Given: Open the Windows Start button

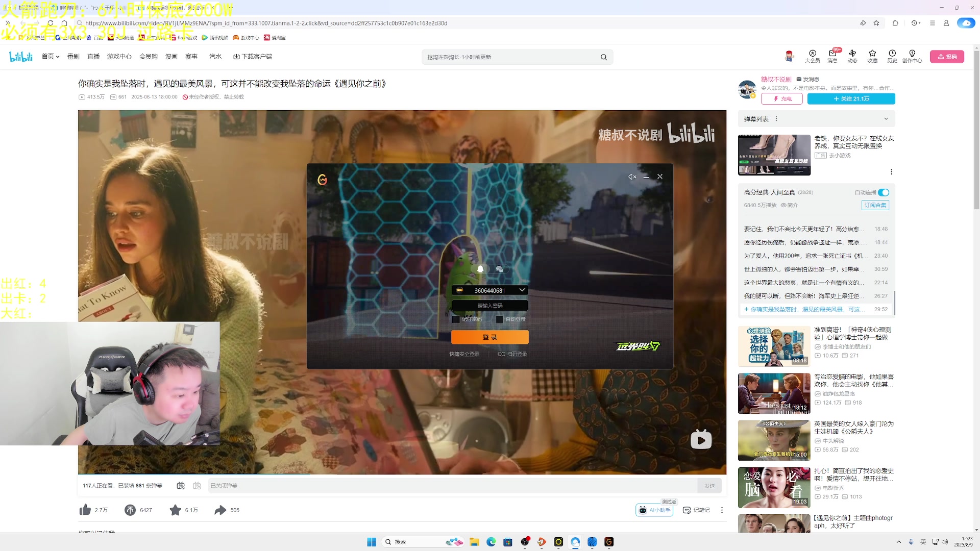Looking at the screenshot, I should coord(372,542).
